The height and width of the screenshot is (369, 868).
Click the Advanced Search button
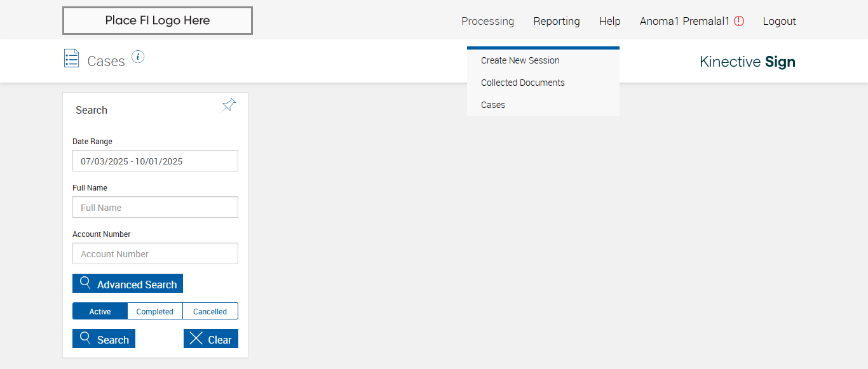[x=128, y=284]
